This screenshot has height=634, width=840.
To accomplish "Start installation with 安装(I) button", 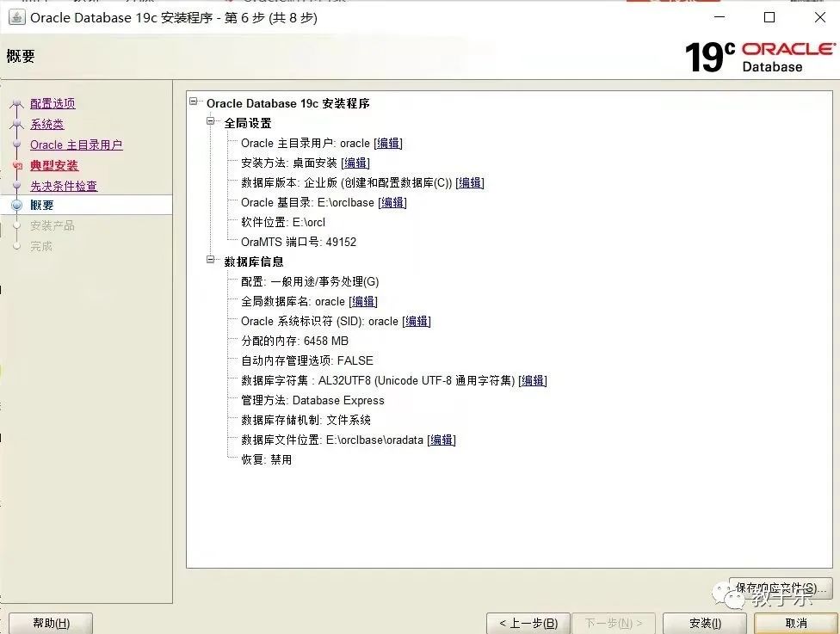I will tap(705, 624).
